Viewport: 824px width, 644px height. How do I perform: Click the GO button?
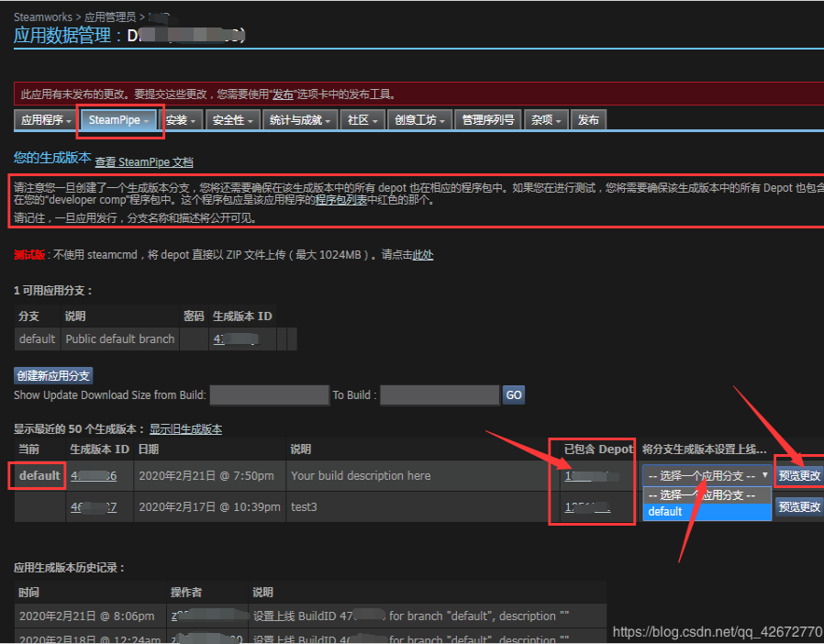click(514, 395)
